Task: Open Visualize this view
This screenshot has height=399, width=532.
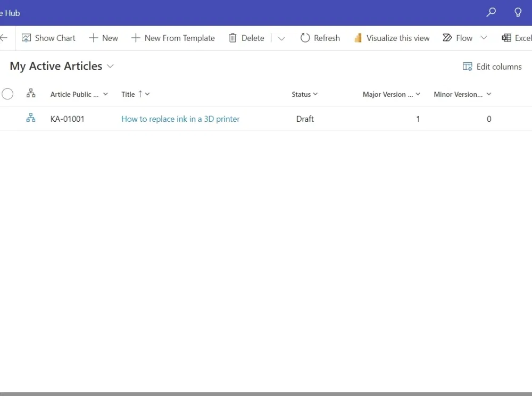Action: tap(392, 38)
